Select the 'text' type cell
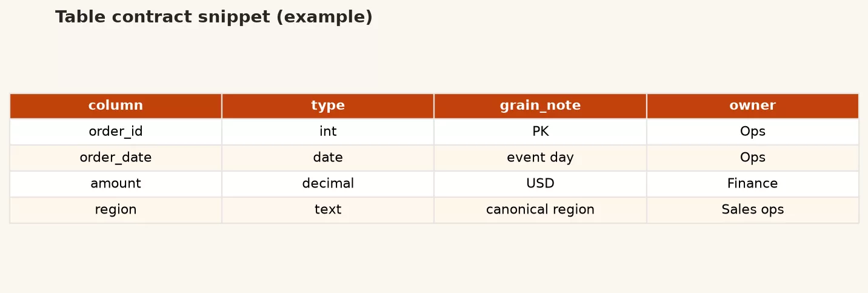This screenshot has height=293, width=868. tap(328, 210)
